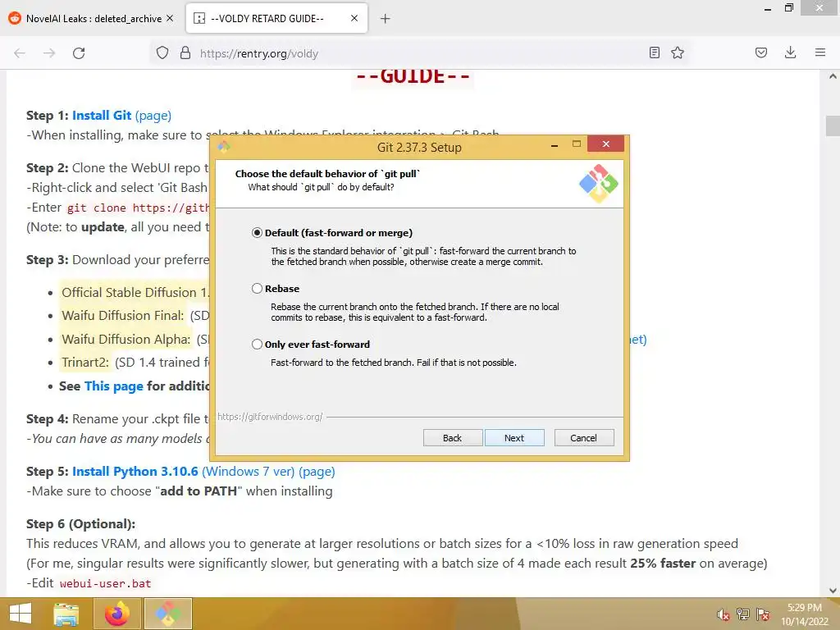Open Install Python 3.10.6 link
The width and height of the screenshot is (840, 630).
(x=135, y=472)
